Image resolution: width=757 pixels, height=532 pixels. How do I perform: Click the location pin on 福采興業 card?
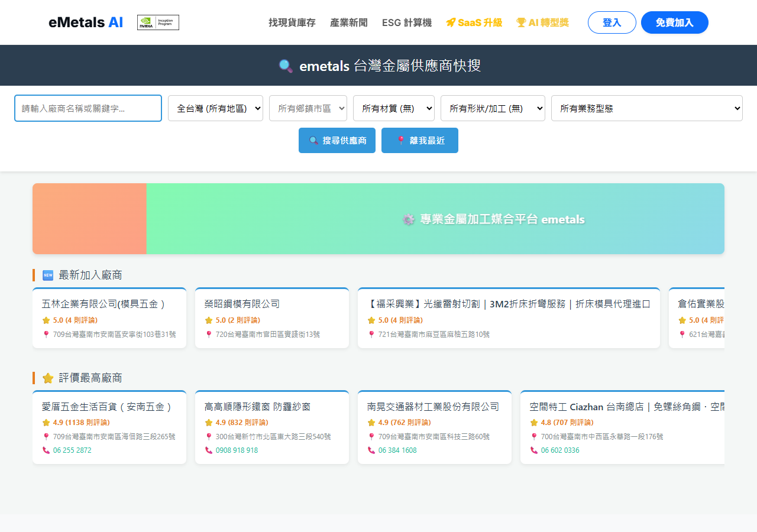point(371,335)
